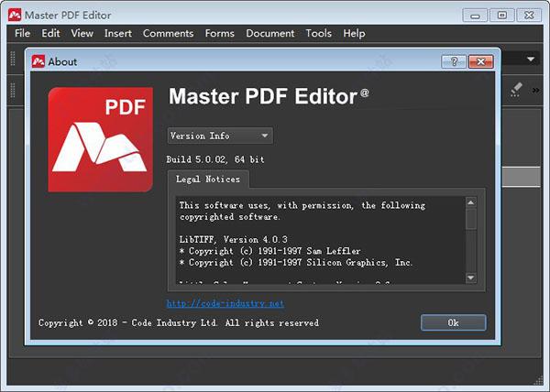Click the help question mark button
Viewport: 550px width, 392px height.
(454, 62)
